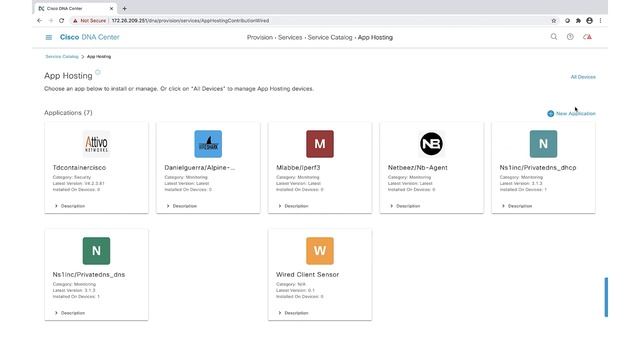This screenshot has height=360, width=640.
Task: Expand Description on Danielguerra/Alpine card
Action: 182,206
